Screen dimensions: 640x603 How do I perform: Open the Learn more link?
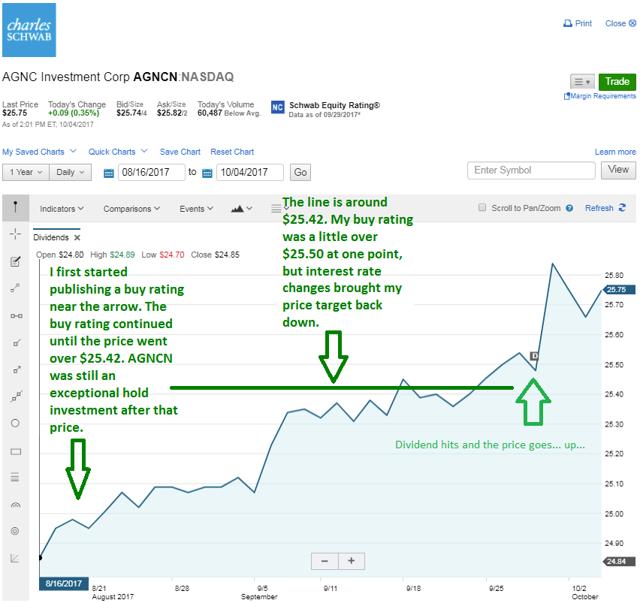615,152
